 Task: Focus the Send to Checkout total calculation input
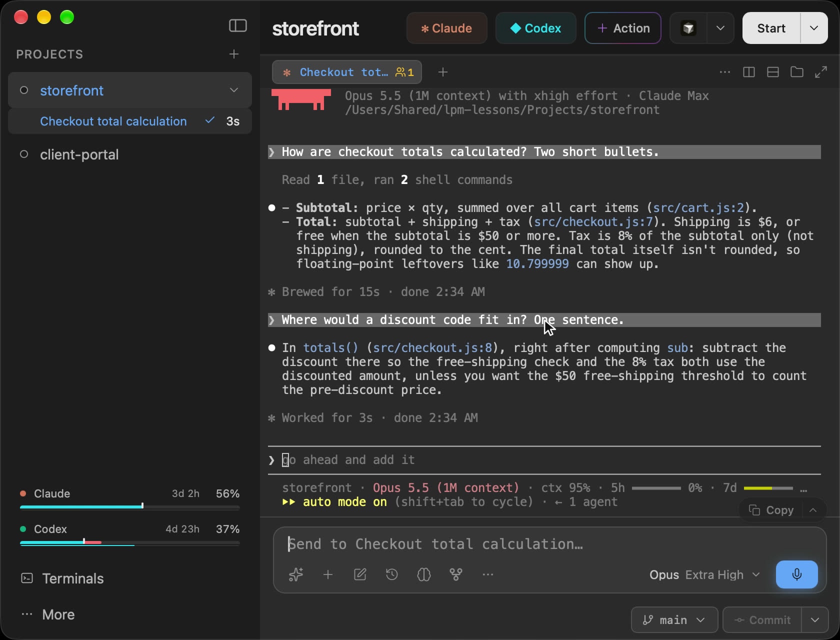point(550,544)
